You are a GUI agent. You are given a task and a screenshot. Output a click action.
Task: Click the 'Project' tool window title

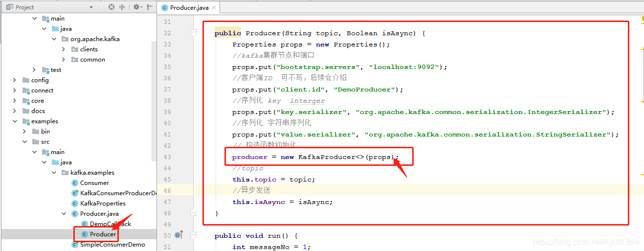(x=25, y=7)
